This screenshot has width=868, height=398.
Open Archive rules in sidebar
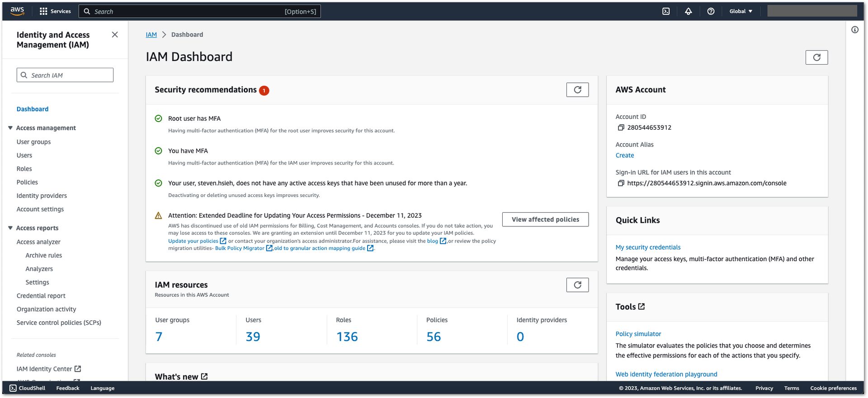point(44,255)
